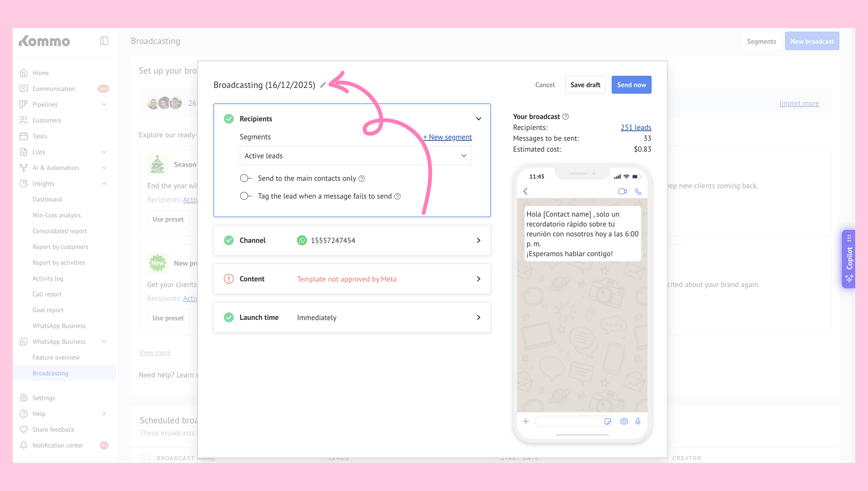Enable Send to the main contacts only

click(x=246, y=178)
